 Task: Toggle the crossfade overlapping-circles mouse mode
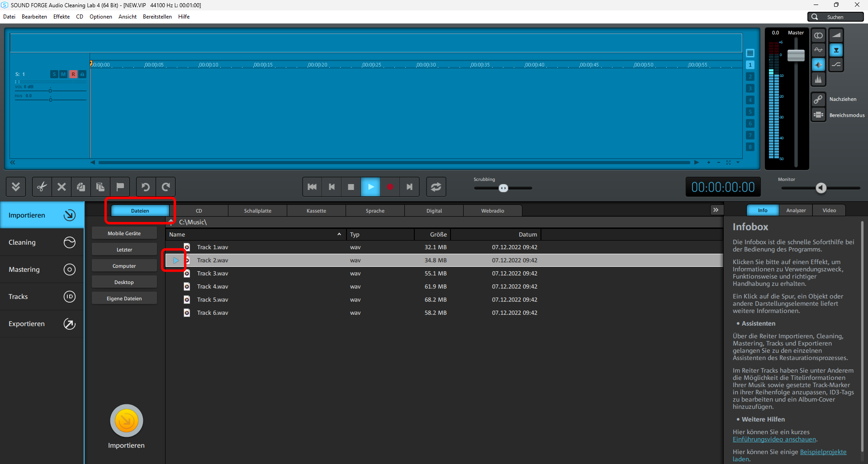tap(818, 35)
